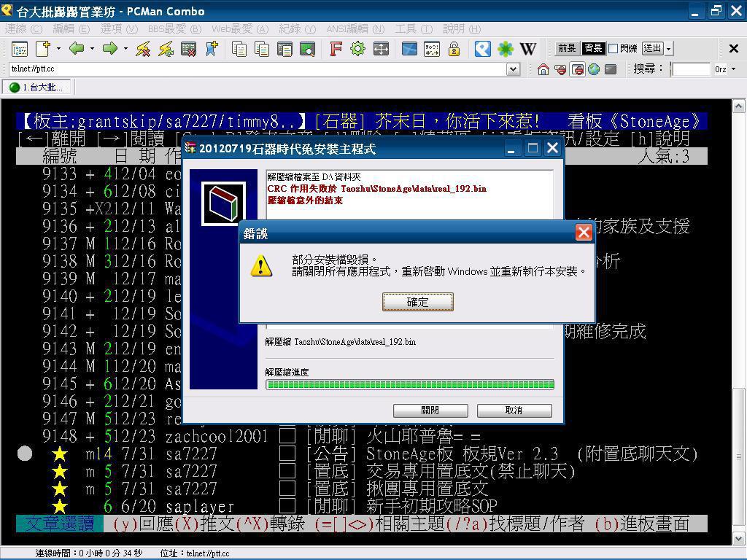Click the reconnect lightning icon with green arrows
The width and height of the screenshot is (747, 560).
tap(166, 49)
